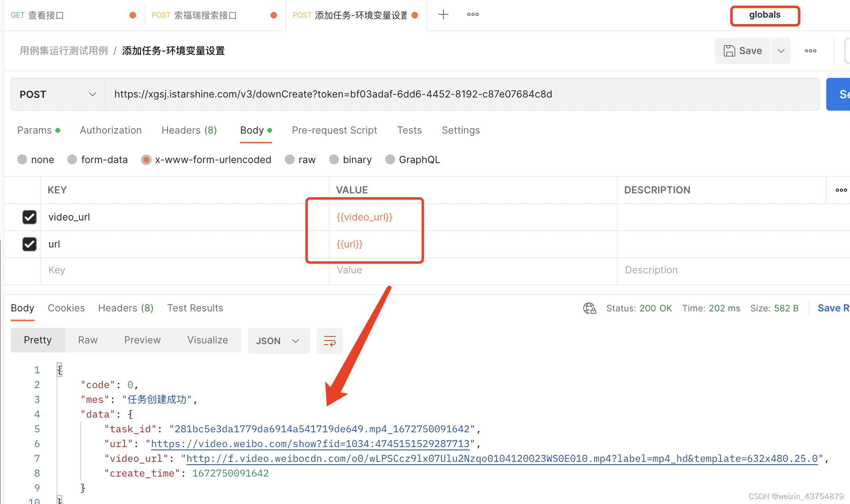Viewport: 850px width, 504px height.
Task: Switch to the Pre-request Script tab
Action: (x=334, y=130)
